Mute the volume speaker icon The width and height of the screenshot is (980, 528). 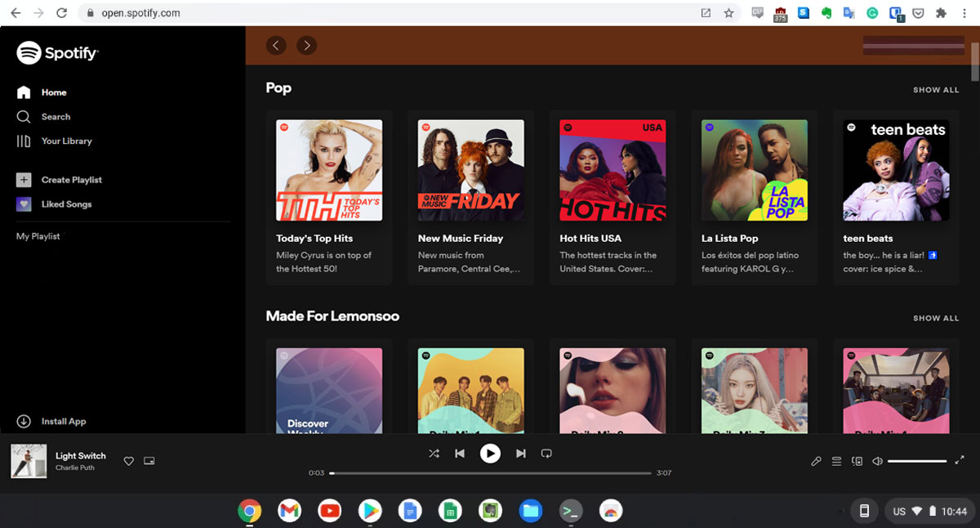877,461
